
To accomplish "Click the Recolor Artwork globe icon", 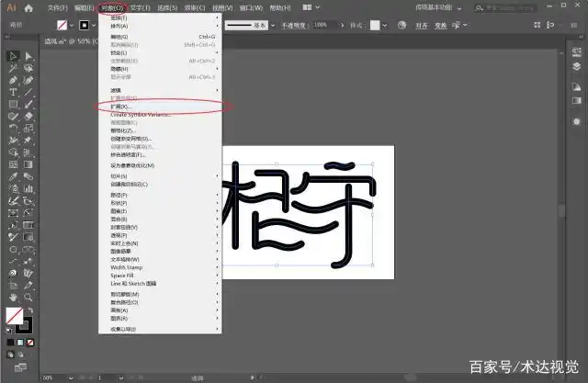I will [401, 25].
